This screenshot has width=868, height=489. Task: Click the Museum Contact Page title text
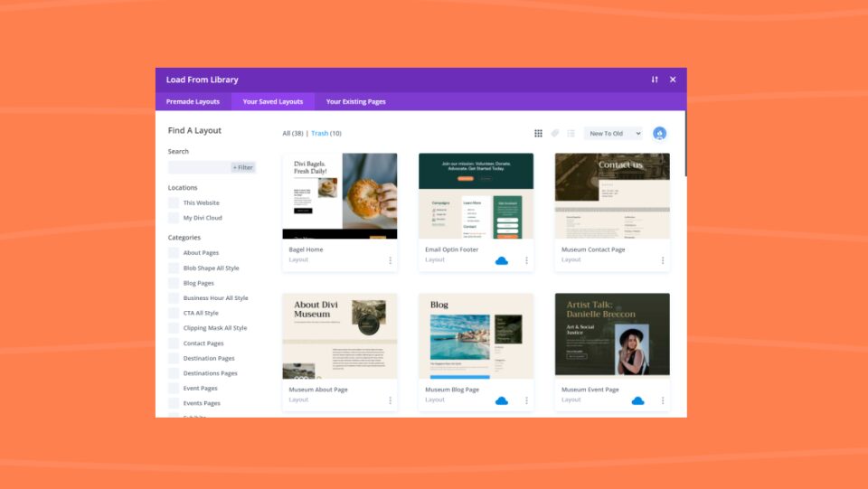tap(593, 249)
